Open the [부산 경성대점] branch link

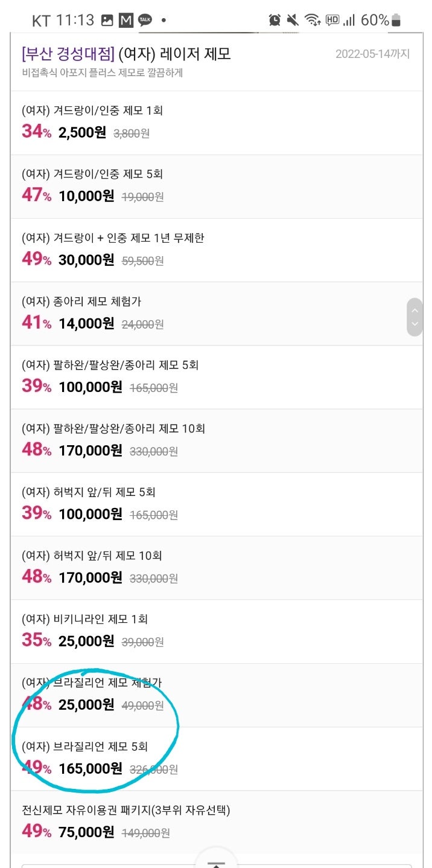68,54
